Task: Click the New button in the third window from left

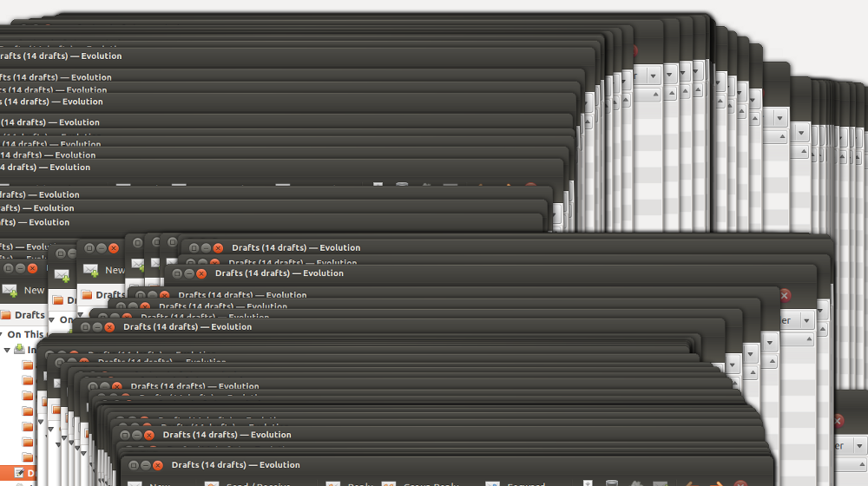Action: click(x=104, y=270)
